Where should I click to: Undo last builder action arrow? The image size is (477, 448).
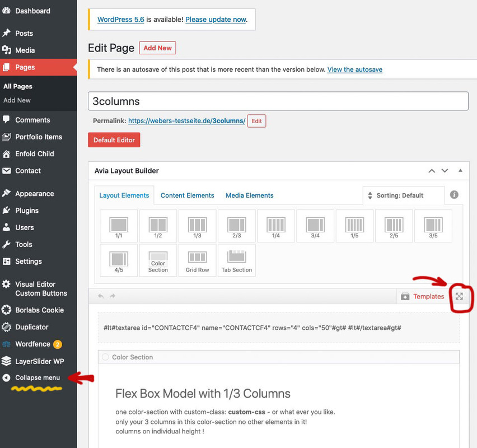click(101, 296)
